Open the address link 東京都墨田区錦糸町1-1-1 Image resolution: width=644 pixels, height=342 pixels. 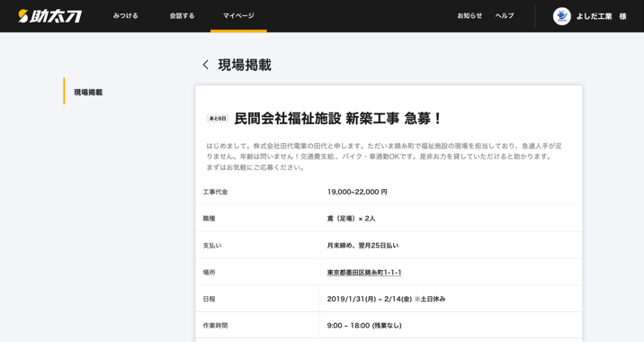(364, 272)
